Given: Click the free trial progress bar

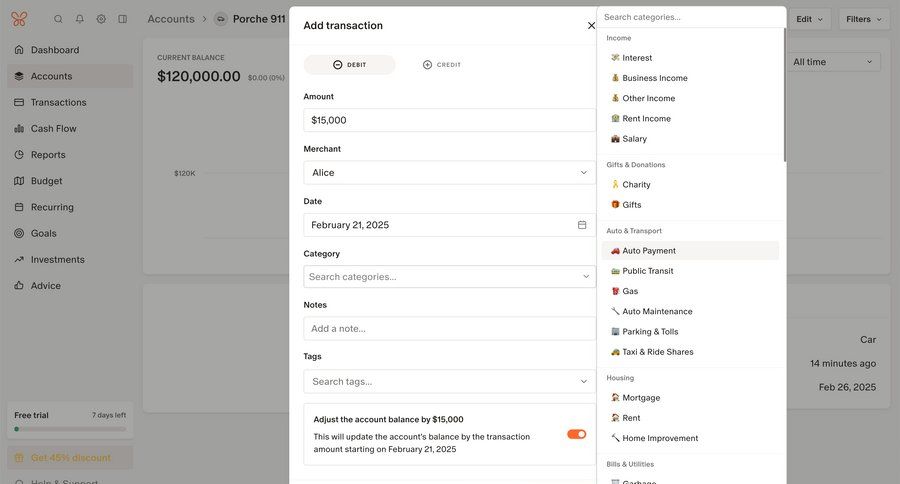Looking at the screenshot, I should [70, 429].
